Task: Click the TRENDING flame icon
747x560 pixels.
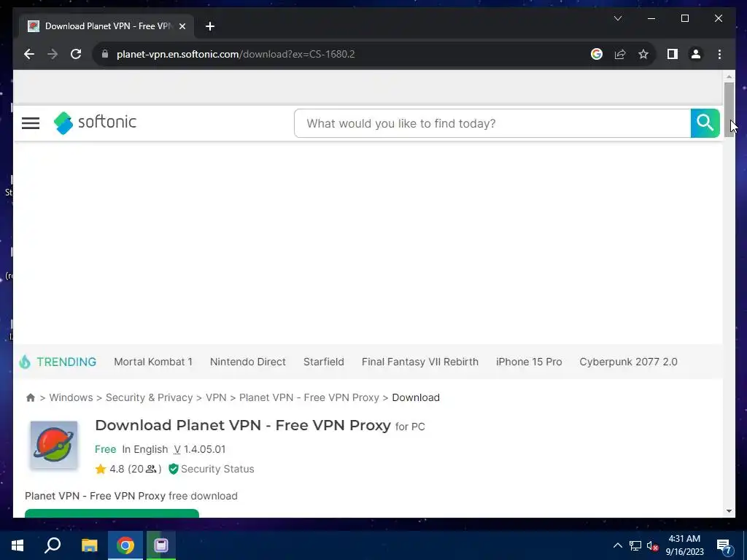Action: click(x=25, y=362)
